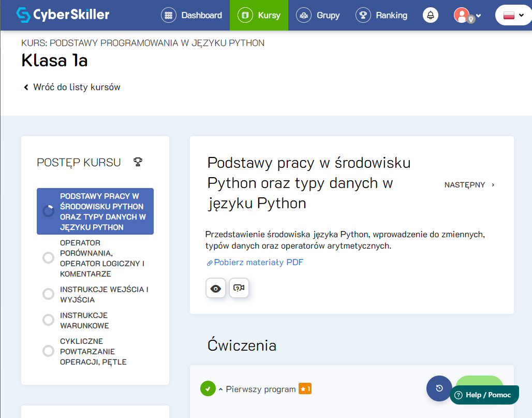The width and height of the screenshot is (532, 418).
Task: Open the video help camera icon
Action: pyautogui.click(x=239, y=288)
